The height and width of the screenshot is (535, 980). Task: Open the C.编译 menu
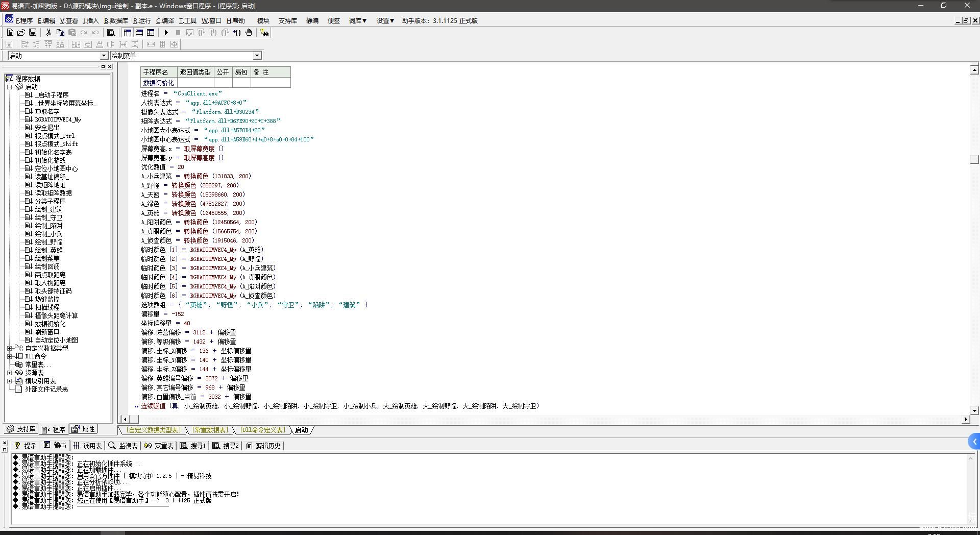click(x=165, y=21)
